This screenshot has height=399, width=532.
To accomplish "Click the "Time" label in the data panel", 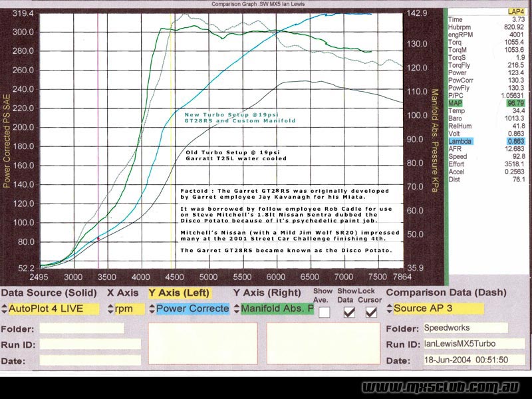I will point(456,20).
